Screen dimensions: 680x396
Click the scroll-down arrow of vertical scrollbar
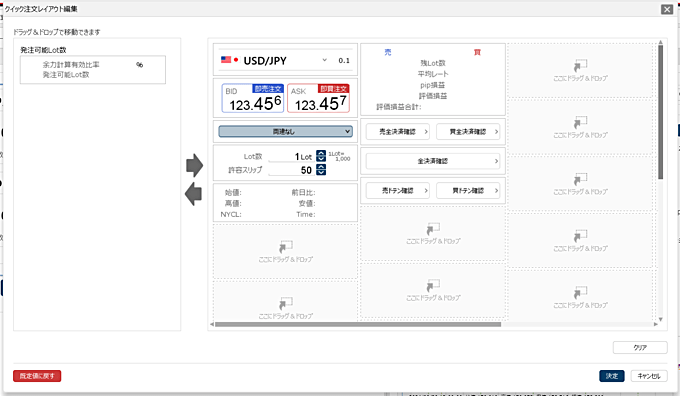[x=660, y=319]
